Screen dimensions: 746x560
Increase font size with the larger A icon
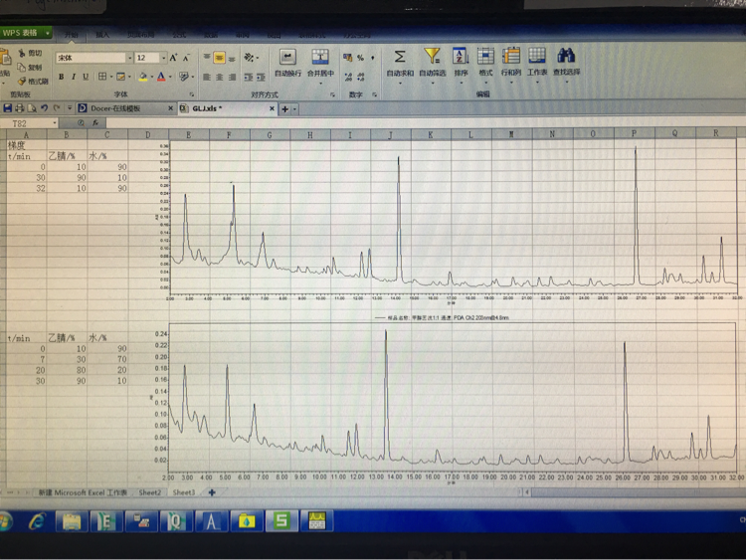tap(174, 58)
